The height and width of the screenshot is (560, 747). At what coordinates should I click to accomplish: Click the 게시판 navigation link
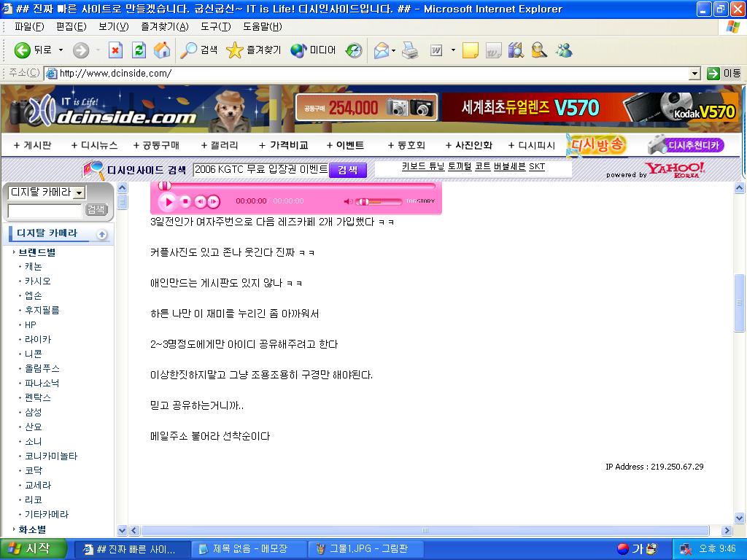click(x=32, y=145)
